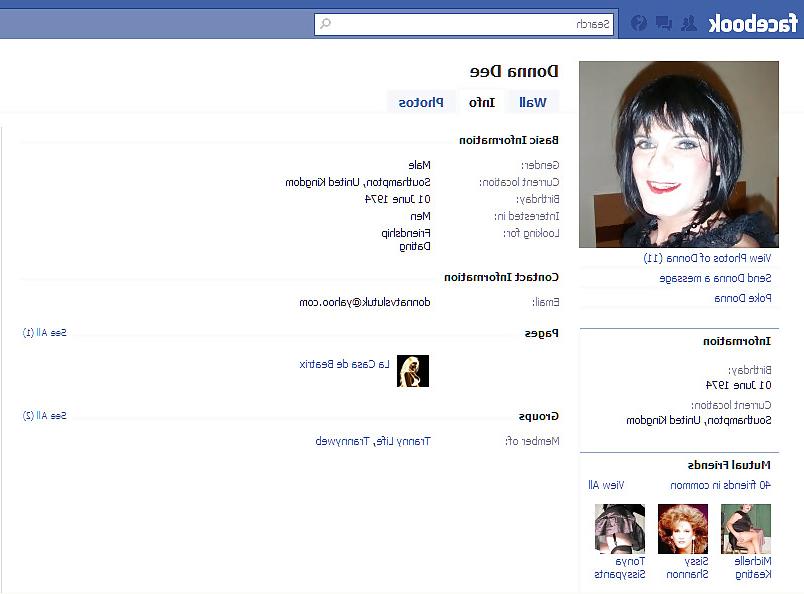Click Michelle Keating name link
Image resolution: width=804 pixels, height=594 pixels.
[x=753, y=568]
